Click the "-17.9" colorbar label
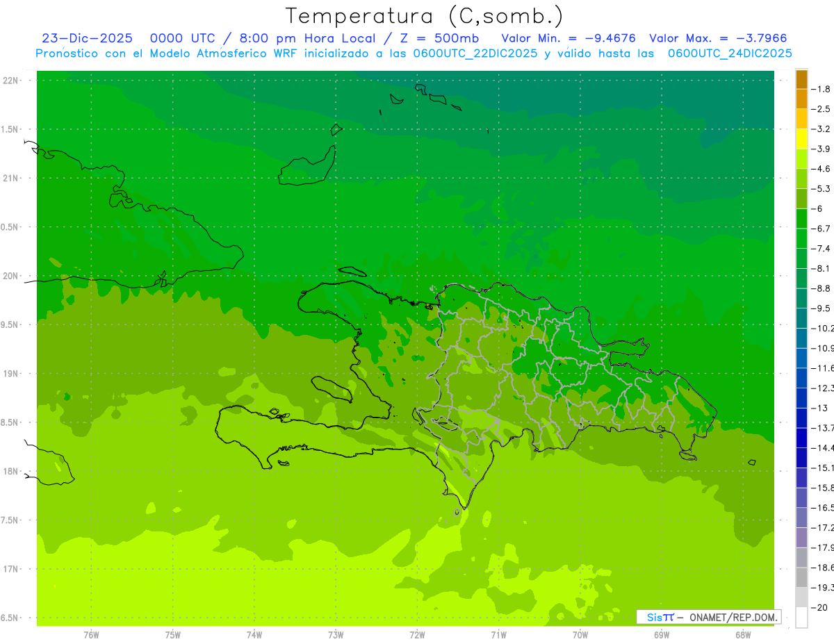This screenshot has height=644, width=834. point(822,547)
